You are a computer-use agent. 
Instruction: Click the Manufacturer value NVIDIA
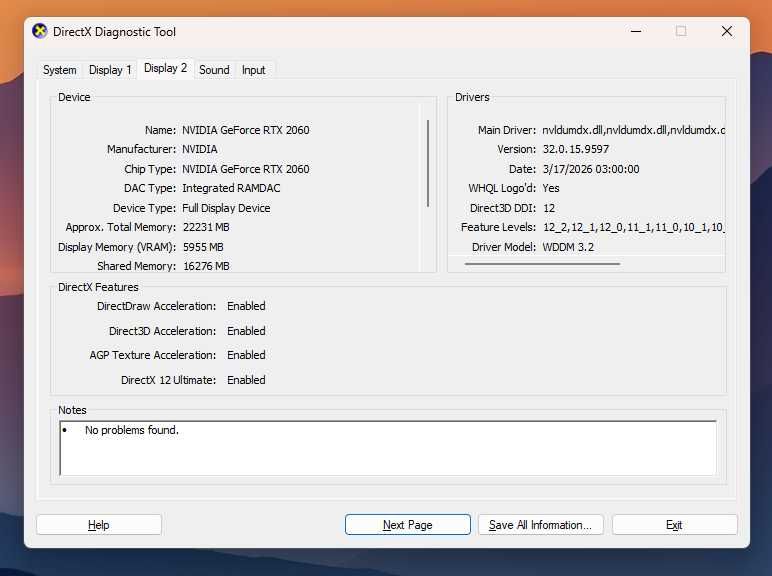(x=200, y=149)
